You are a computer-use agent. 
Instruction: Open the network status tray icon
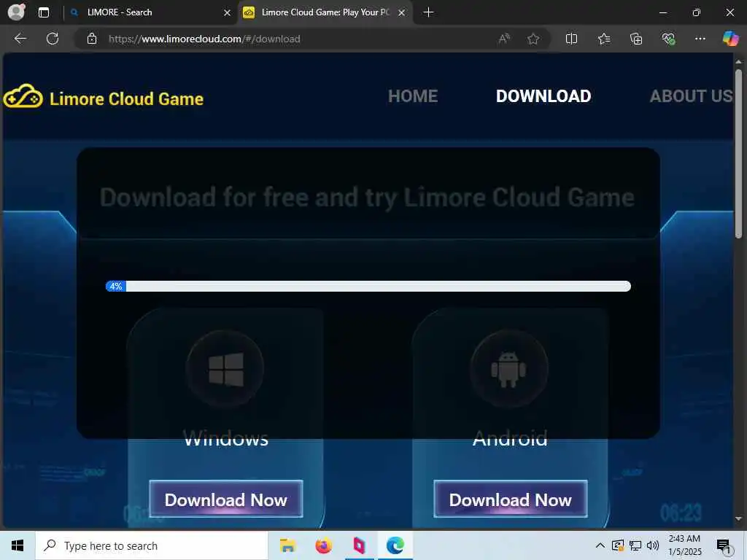click(x=635, y=545)
